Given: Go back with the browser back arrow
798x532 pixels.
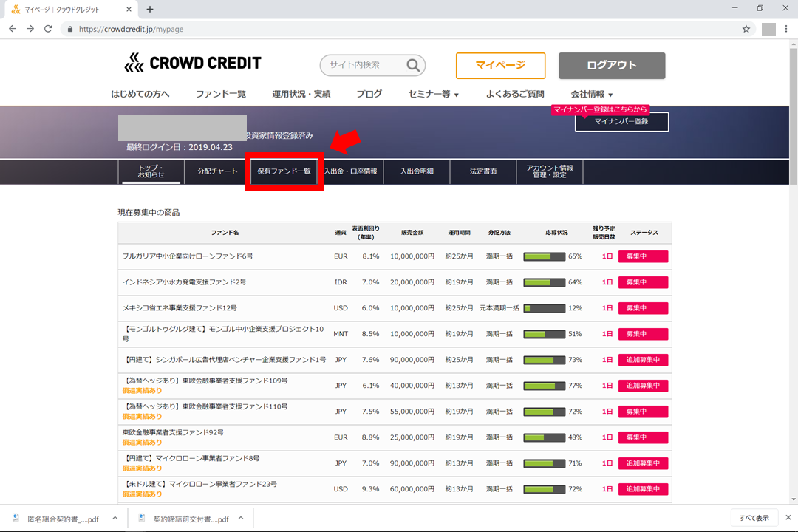Looking at the screenshot, I should coord(13,29).
